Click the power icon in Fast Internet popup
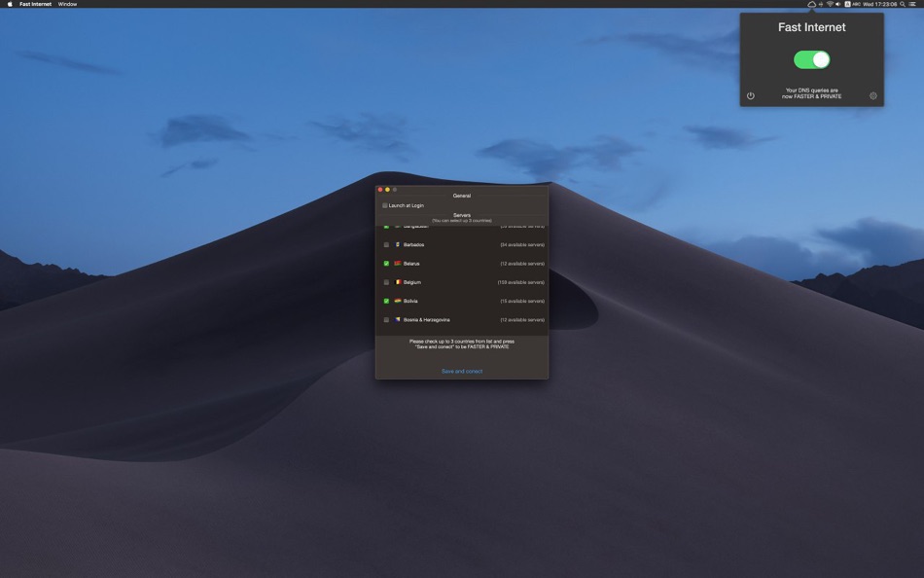 (750, 95)
